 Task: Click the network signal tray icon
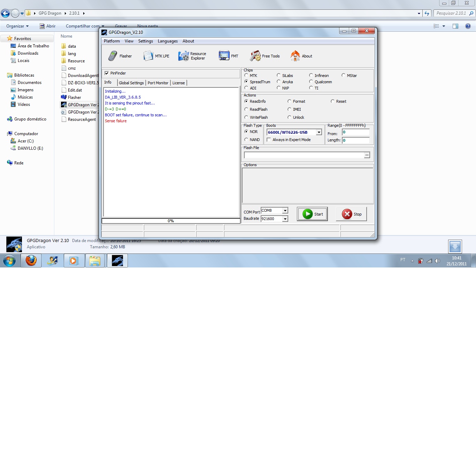pyautogui.click(x=429, y=261)
